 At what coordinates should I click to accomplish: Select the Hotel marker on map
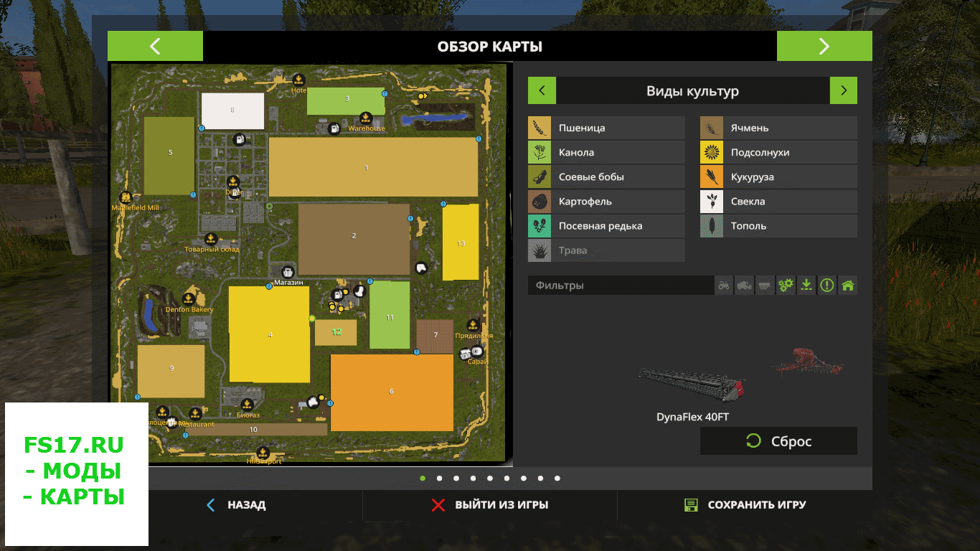pos(299,80)
